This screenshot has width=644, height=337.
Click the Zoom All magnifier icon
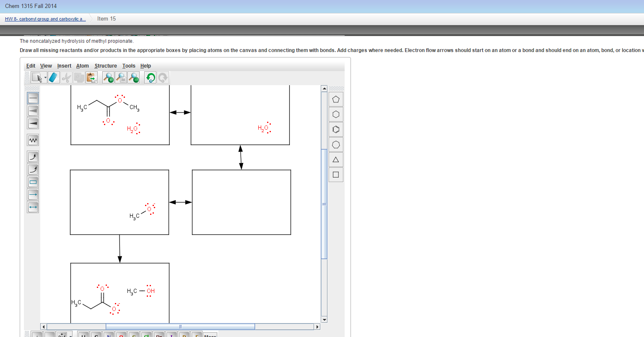point(120,77)
